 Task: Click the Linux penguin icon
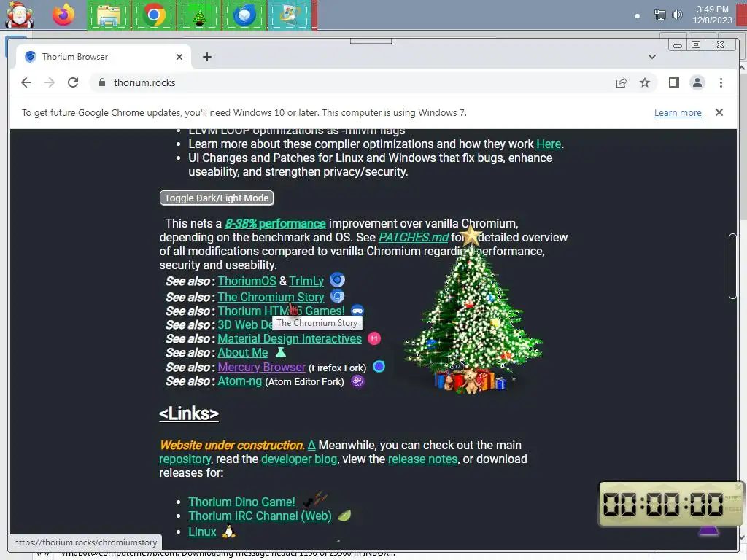click(229, 532)
